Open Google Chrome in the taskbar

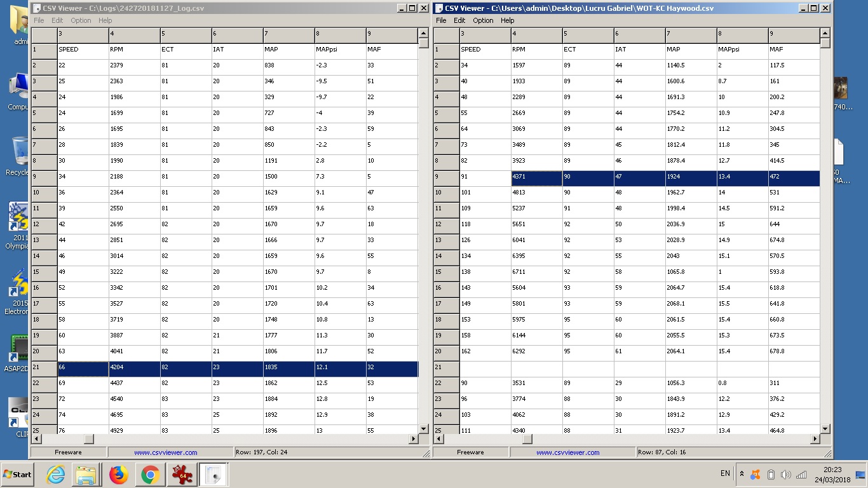150,475
